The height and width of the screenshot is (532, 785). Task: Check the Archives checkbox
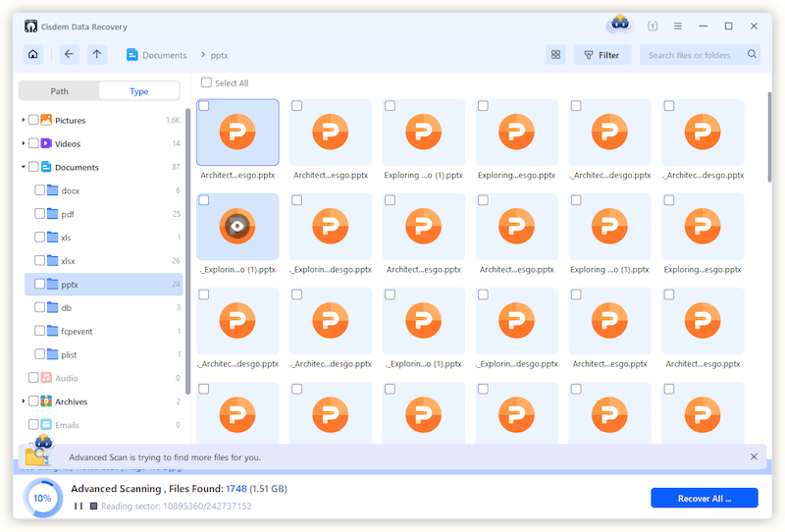pos(33,401)
